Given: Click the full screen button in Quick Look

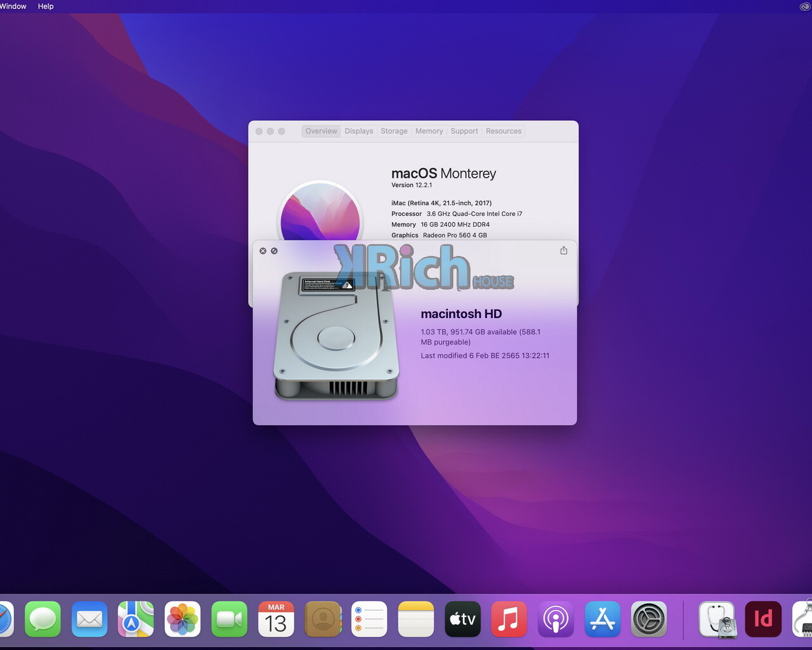Looking at the screenshot, I should click(x=274, y=251).
